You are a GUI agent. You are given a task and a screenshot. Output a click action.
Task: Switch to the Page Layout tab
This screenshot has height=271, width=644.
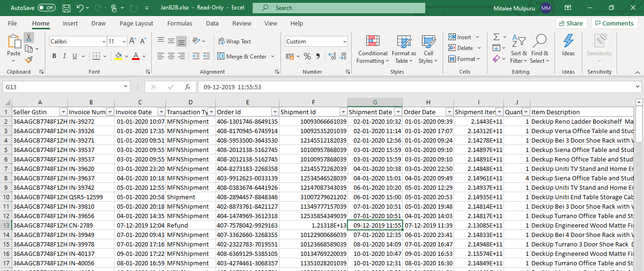coord(136,23)
